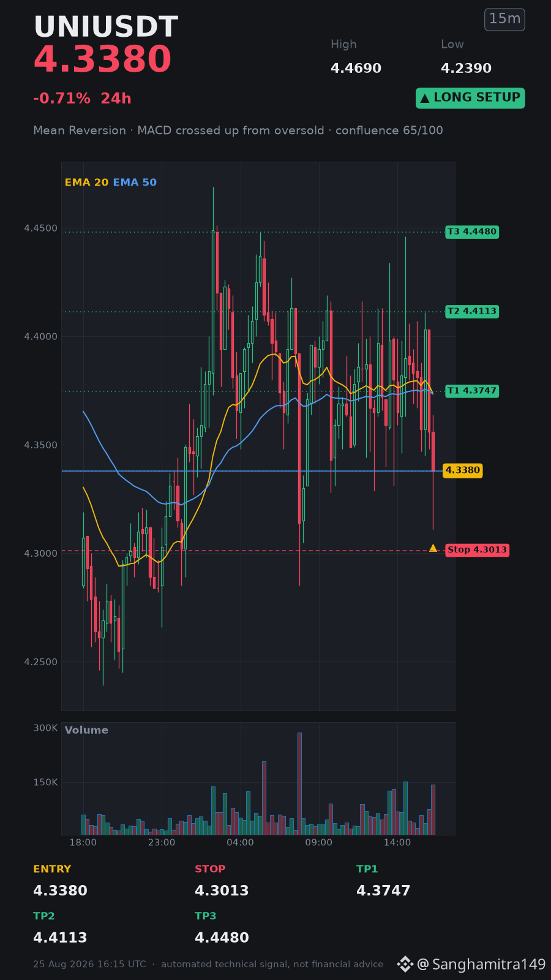Click the 23:00 time axis label
This screenshot has width=551, height=980.
[162, 843]
